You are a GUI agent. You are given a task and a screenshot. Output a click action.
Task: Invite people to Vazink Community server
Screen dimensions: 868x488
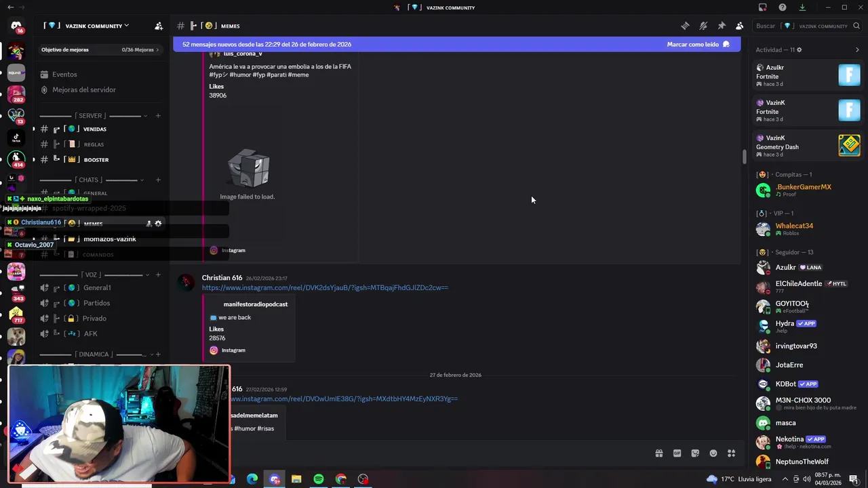[x=159, y=26]
